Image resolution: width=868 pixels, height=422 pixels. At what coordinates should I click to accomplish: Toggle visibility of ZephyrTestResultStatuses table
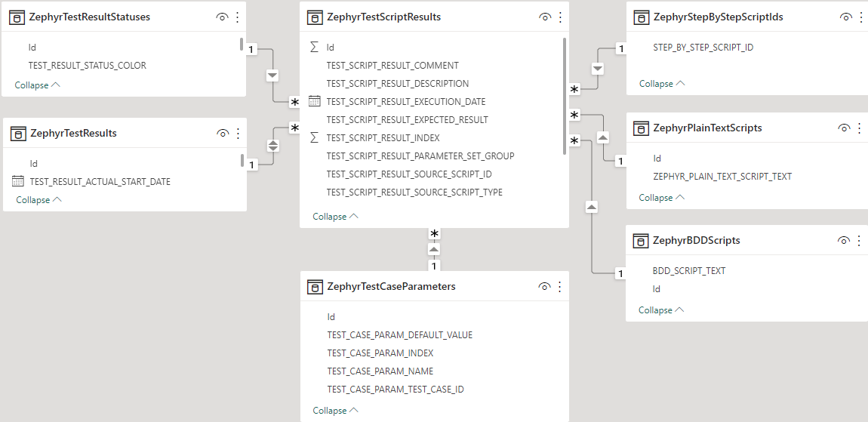(223, 17)
